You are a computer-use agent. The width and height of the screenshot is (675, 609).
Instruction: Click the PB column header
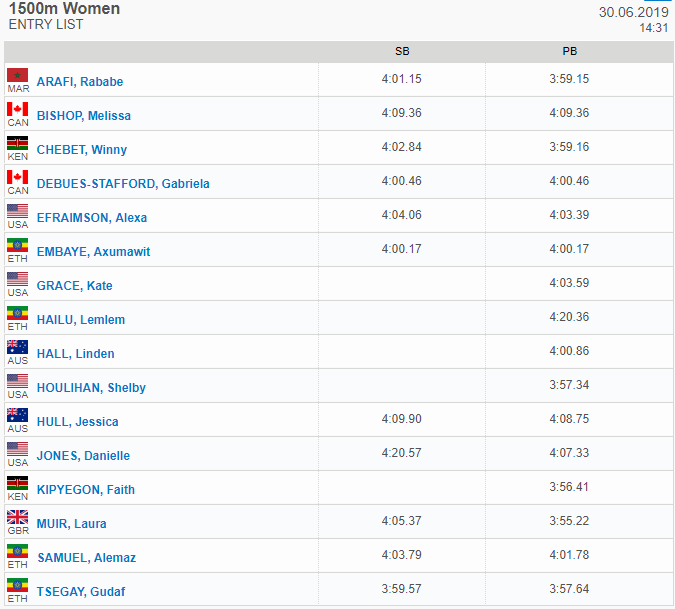(x=570, y=51)
